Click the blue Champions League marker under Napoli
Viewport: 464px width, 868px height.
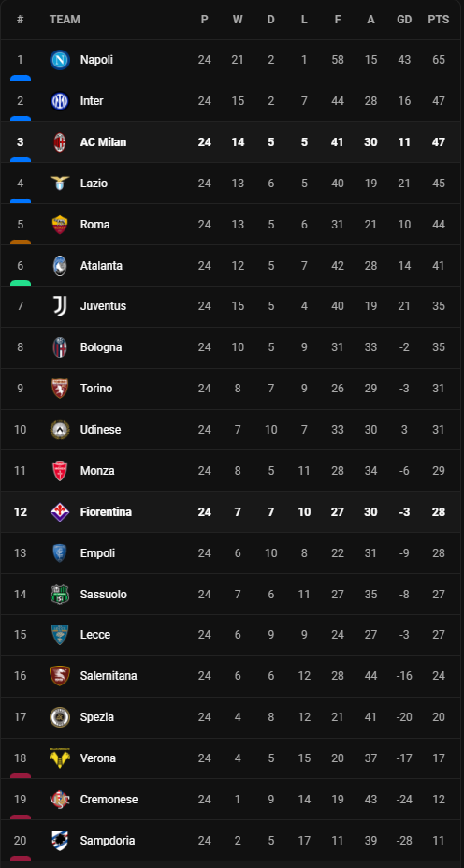[x=21, y=78]
